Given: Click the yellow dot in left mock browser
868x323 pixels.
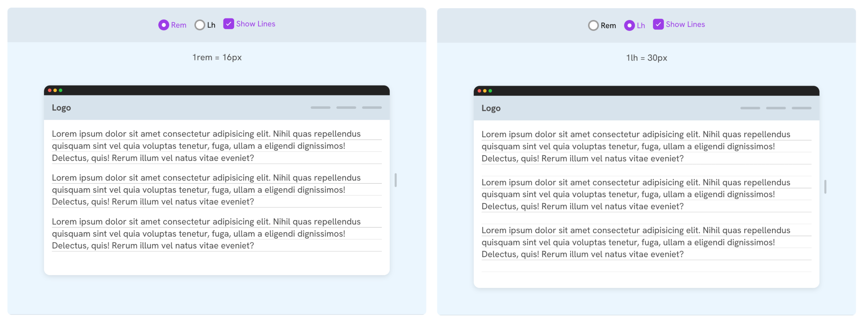Looking at the screenshot, I should (55, 90).
